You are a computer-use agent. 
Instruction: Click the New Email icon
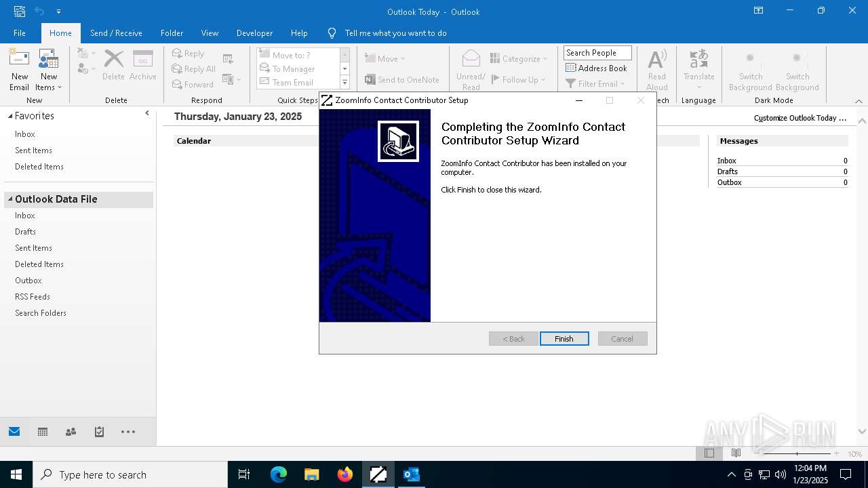pos(19,70)
